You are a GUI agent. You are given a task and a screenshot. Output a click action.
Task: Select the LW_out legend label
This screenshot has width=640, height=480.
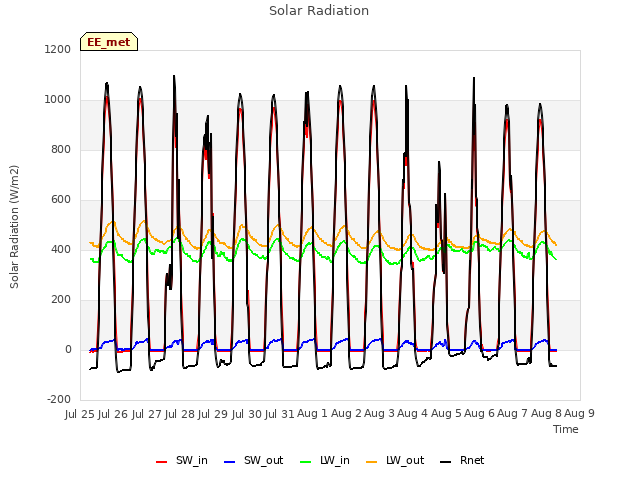[405, 460]
